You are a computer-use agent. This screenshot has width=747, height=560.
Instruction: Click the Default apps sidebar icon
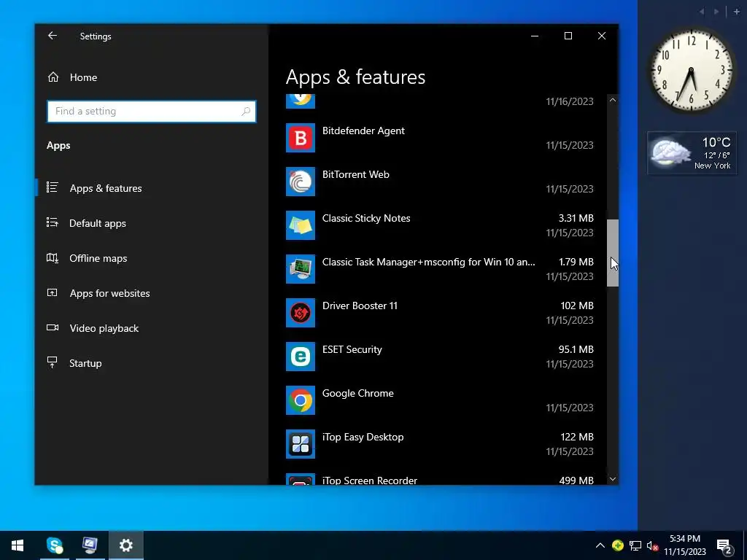[53, 223]
